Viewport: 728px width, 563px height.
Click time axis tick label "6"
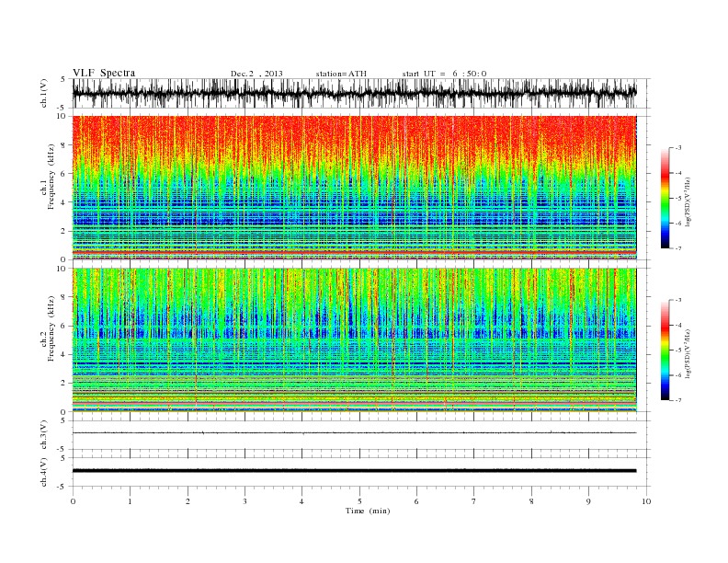point(416,501)
